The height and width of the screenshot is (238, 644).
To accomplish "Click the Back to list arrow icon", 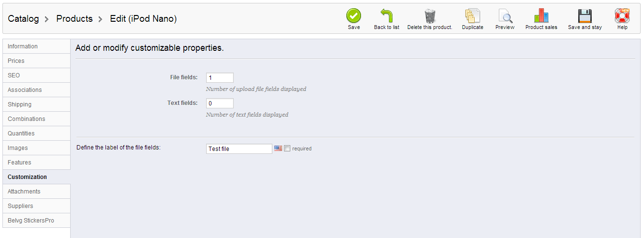I will pos(386,16).
